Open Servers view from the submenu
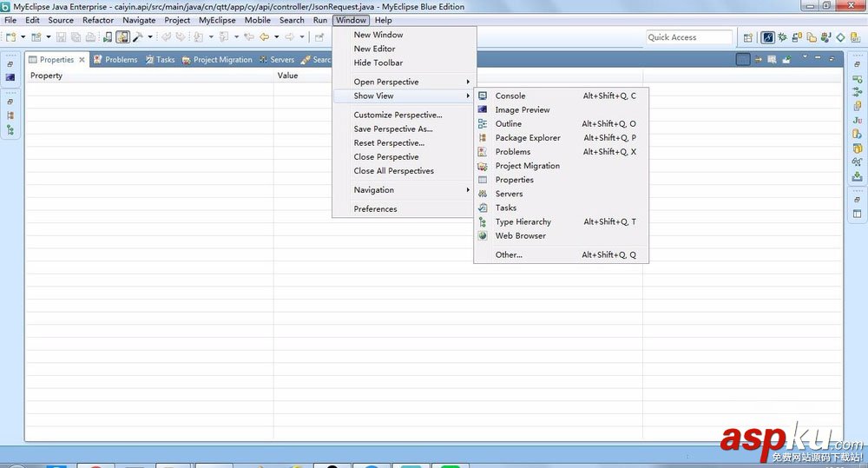Image resolution: width=868 pixels, height=468 pixels. (560, 194)
